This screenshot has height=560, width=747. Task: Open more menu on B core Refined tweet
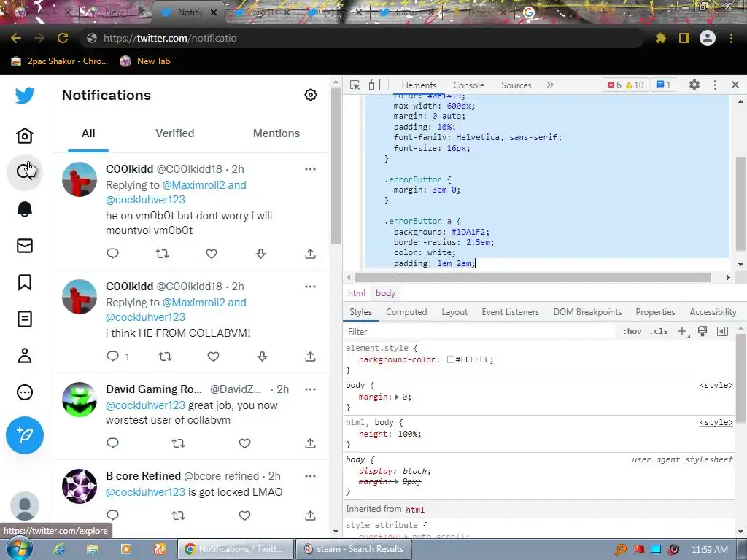click(310, 475)
